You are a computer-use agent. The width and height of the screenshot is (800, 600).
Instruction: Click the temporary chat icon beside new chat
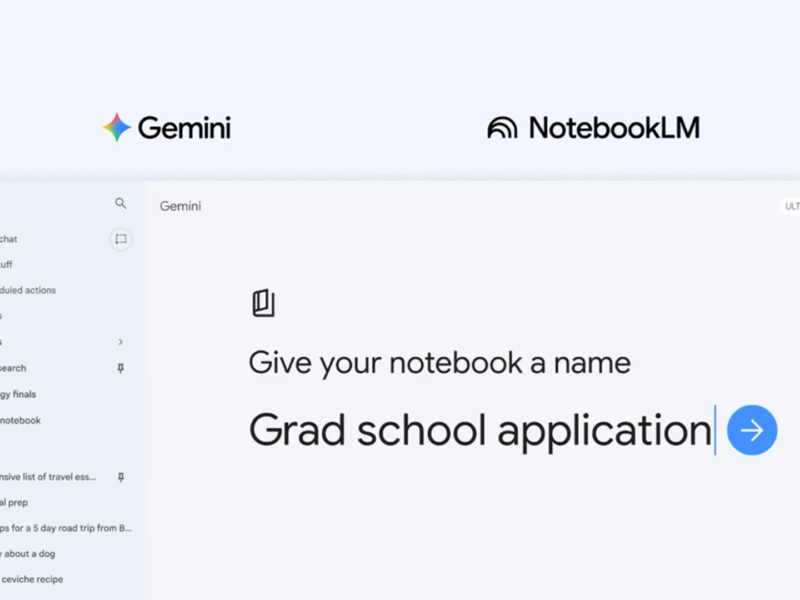[x=121, y=239]
